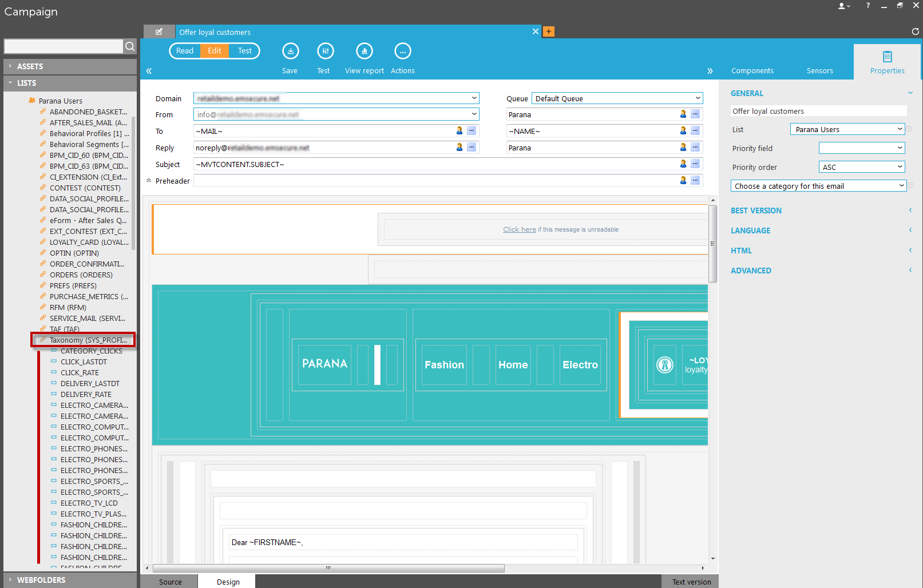Click the refresh icon at top right
The width and height of the screenshot is (923, 588).
915,31
